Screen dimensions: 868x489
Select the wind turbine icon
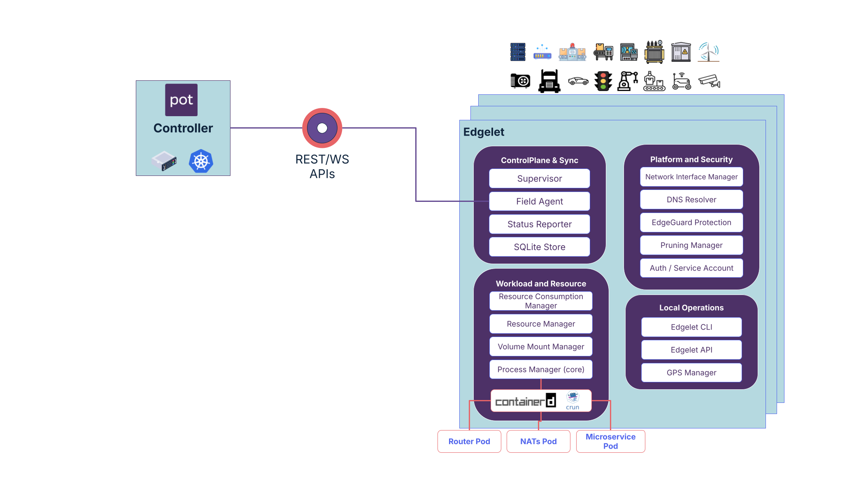click(x=708, y=52)
